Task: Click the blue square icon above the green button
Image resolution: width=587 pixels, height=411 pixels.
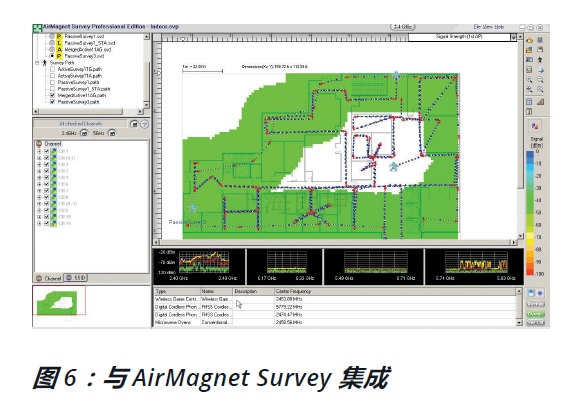Action: click(x=530, y=293)
